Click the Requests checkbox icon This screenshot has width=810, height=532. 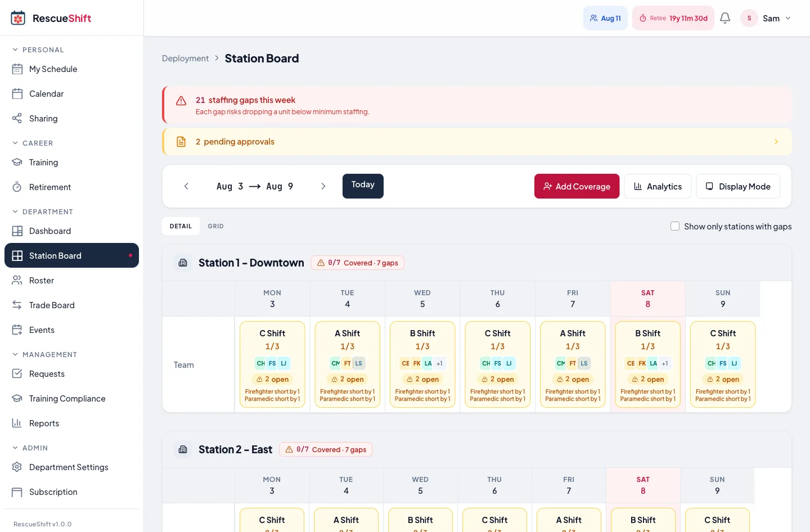point(17,374)
